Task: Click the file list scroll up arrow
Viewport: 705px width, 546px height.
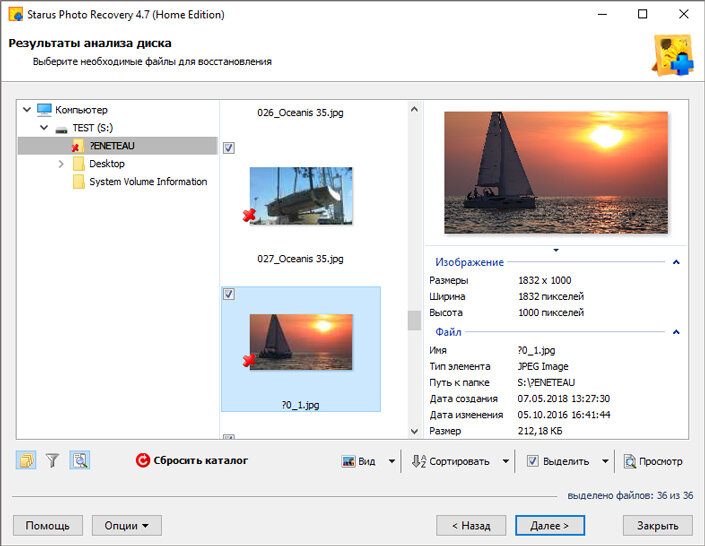Action: coord(414,109)
